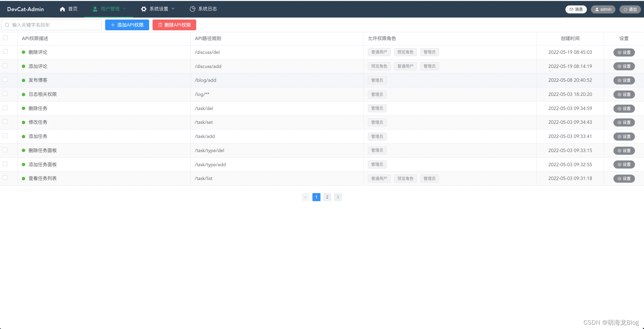The height and width of the screenshot is (329, 644).
Task: Check the 添加评论 row checkbox
Action: click(5, 66)
